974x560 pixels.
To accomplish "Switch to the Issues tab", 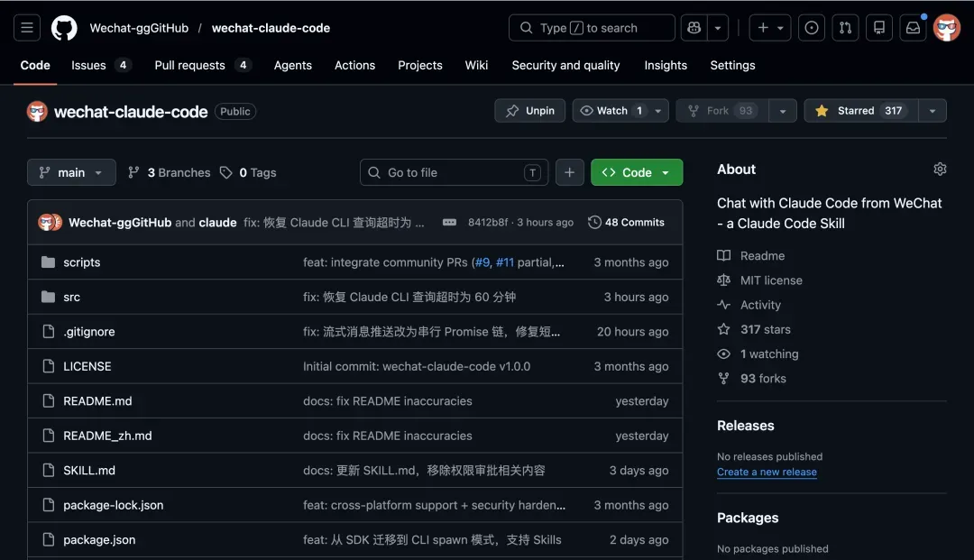I will click(101, 65).
